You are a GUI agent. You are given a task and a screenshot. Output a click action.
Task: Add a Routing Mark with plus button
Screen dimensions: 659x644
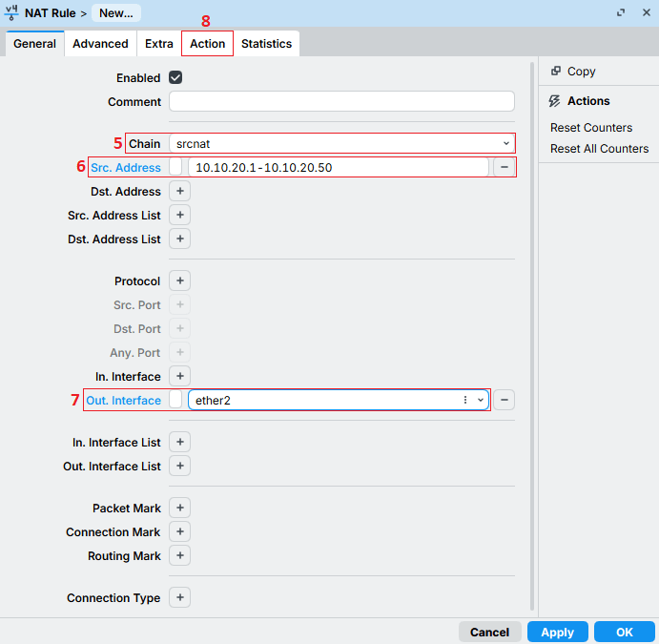180,555
